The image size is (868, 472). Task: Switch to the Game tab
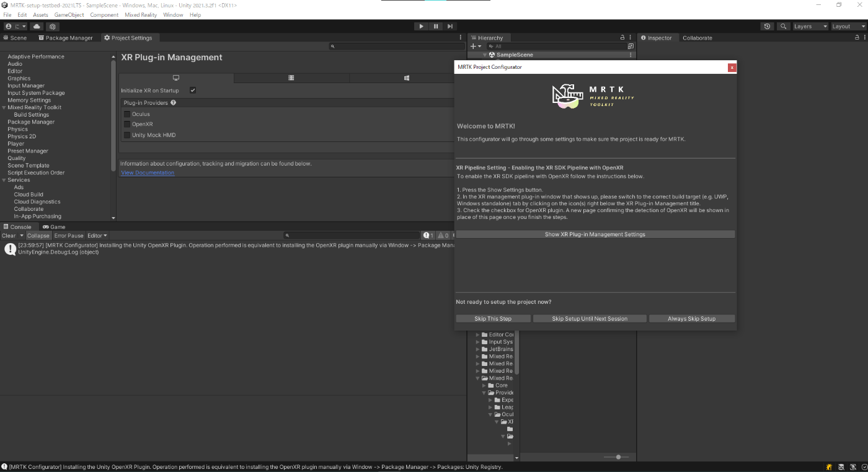(x=54, y=227)
